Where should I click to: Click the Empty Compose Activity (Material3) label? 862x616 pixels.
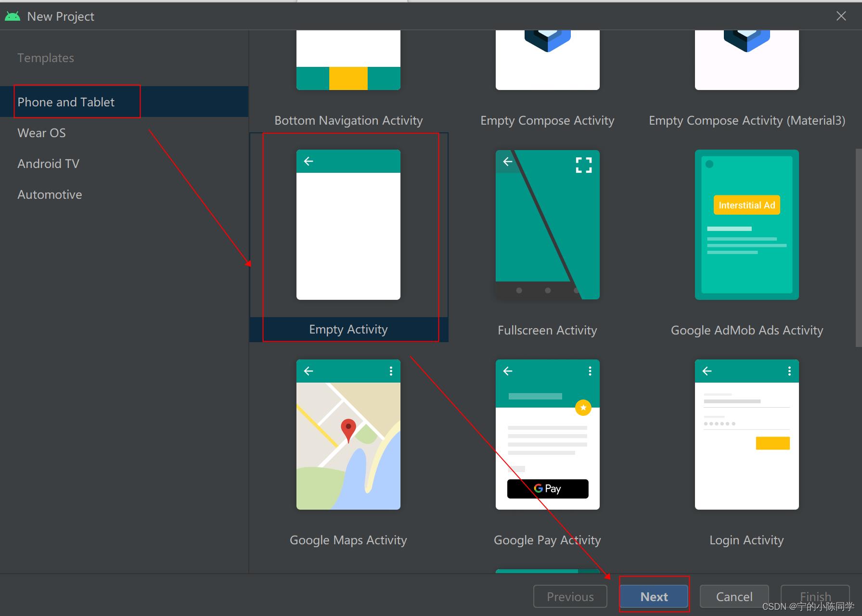point(747,121)
